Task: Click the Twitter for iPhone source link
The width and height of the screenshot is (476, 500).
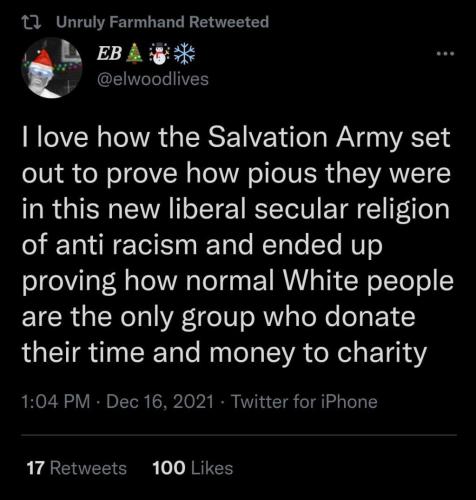Action: (x=304, y=401)
